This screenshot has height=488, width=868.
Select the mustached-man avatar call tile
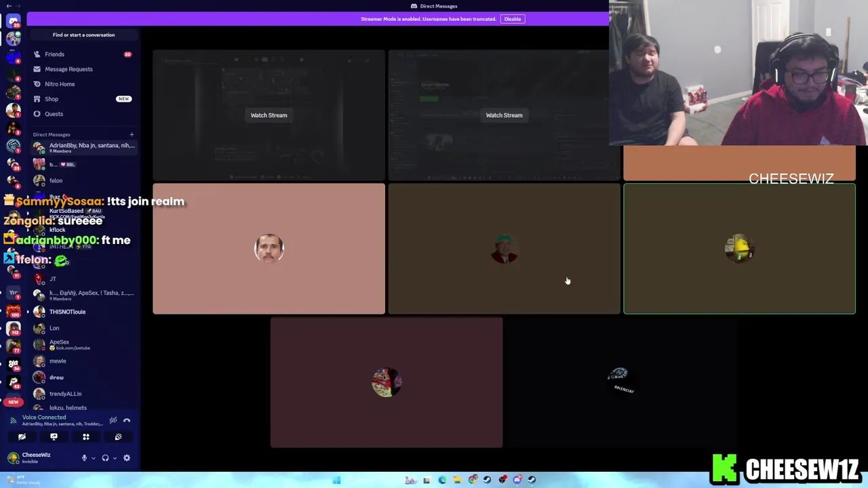pyautogui.click(x=269, y=249)
